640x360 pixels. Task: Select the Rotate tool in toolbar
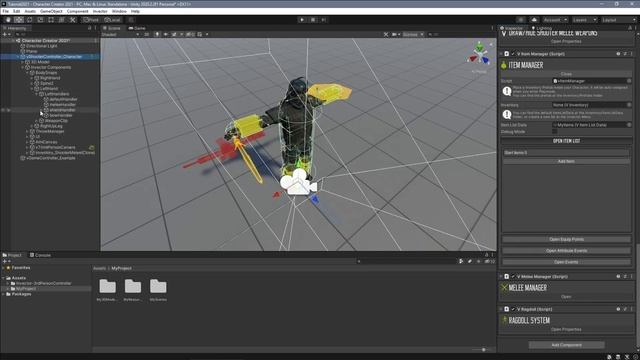tap(29, 20)
